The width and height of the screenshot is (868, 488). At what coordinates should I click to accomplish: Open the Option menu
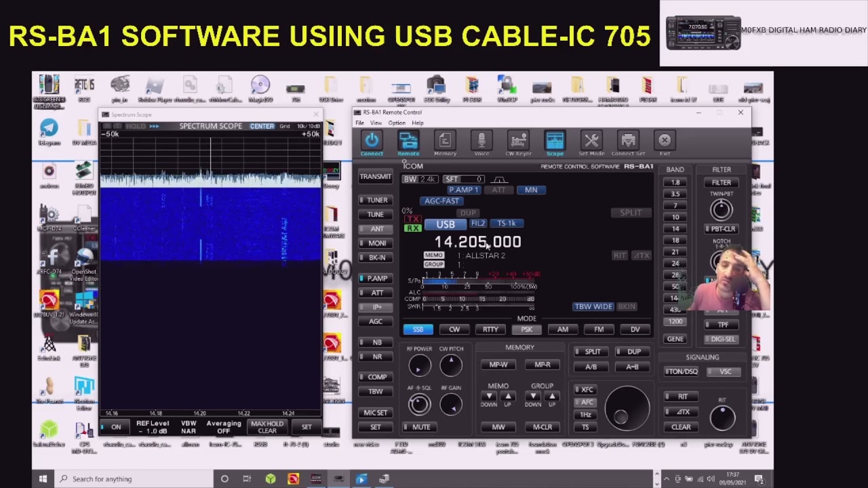coord(397,123)
